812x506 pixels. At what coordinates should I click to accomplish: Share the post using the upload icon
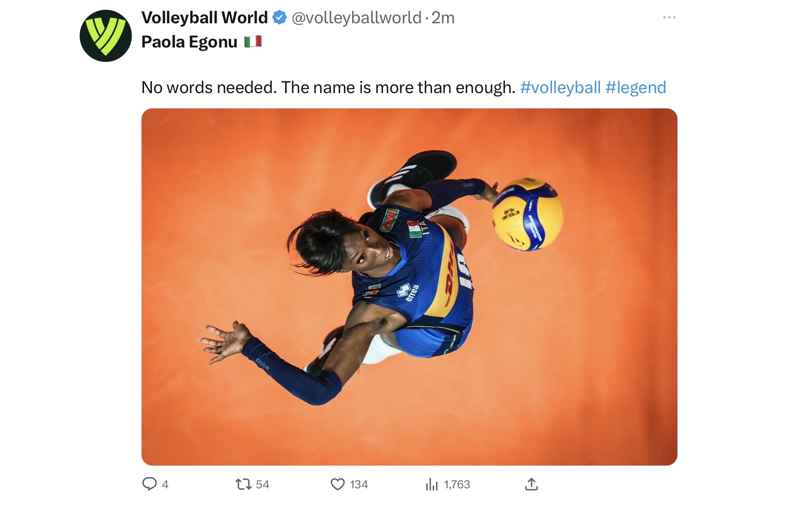click(x=532, y=484)
